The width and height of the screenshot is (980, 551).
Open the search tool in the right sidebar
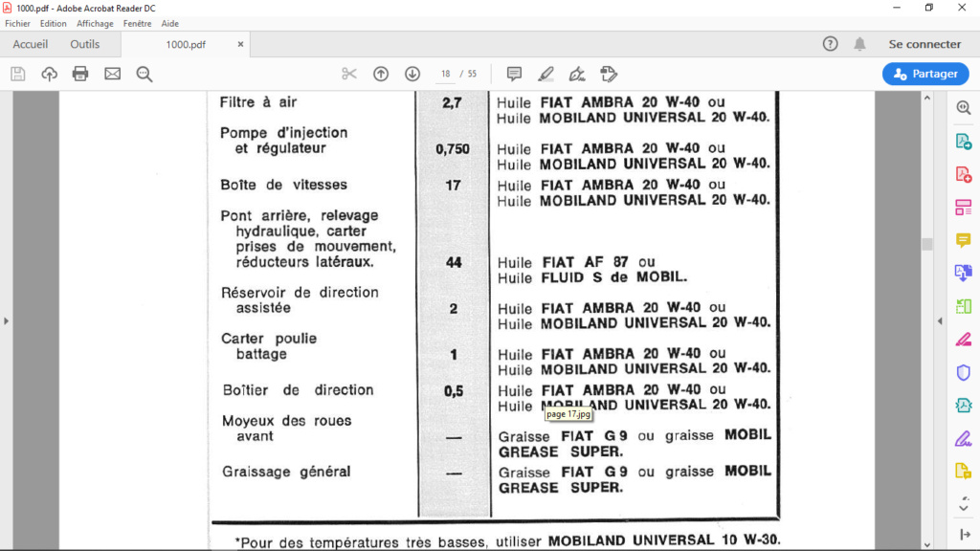(x=964, y=107)
